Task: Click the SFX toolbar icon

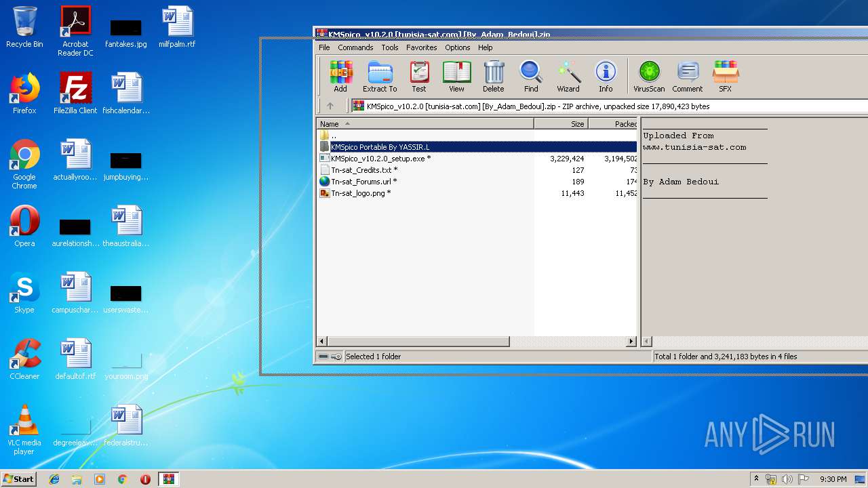Action: [725, 77]
